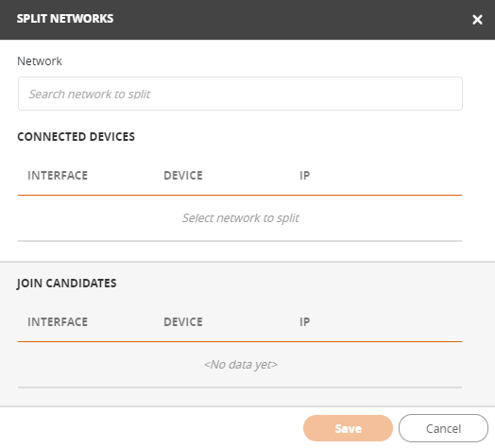The width and height of the screenshot is (495, 448).
Task: Select the Join Candidates section heading
Action: pos(67,284)
